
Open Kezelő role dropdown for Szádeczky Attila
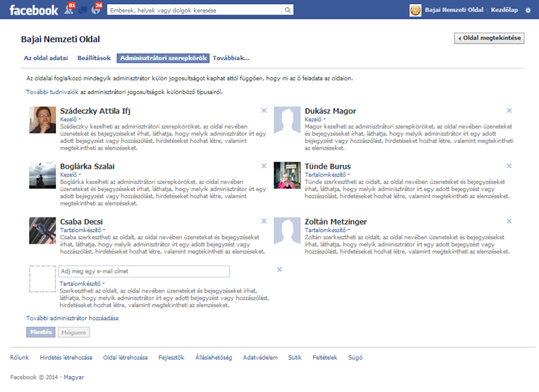(x=71, y=119)
